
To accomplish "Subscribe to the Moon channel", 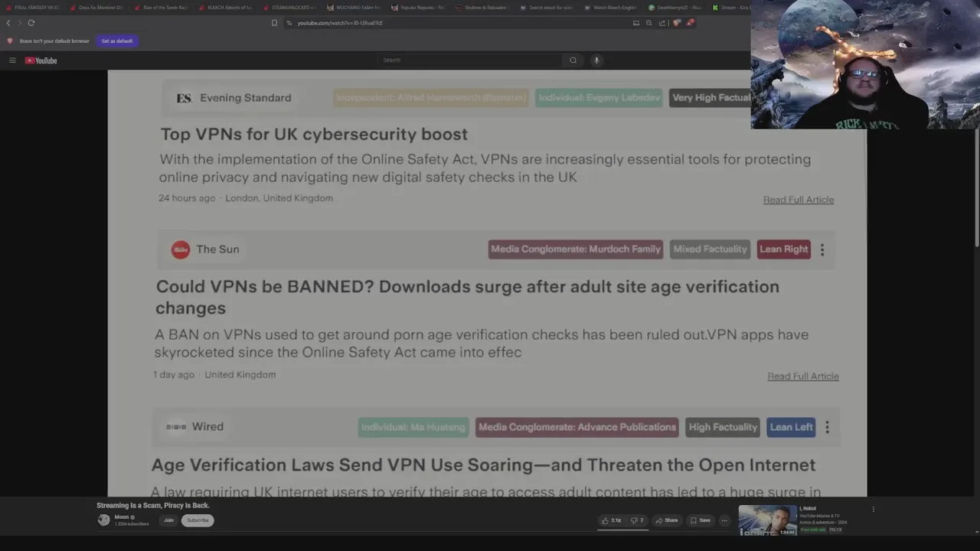I will coord(198,520).
